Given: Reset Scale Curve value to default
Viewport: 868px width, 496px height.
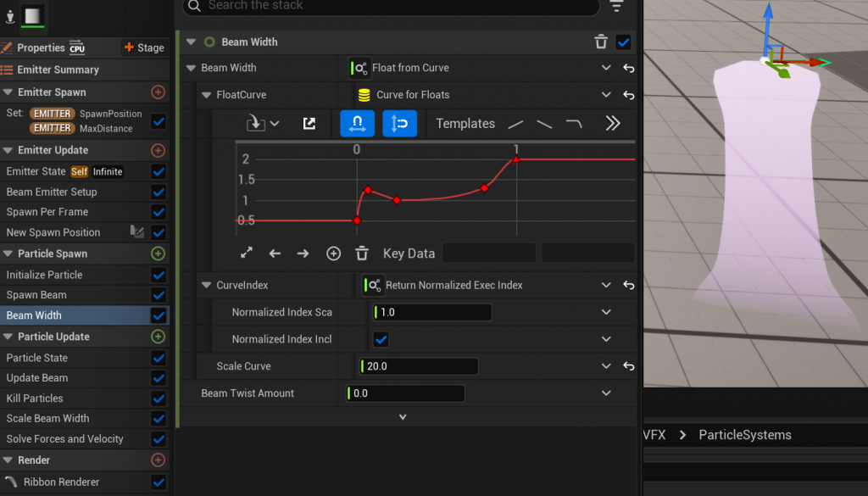Looking at the screenshot, I should (x=628, y=366).
